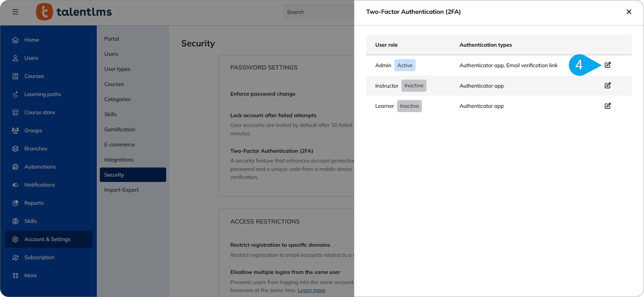Open the Course store section
644x297 pixels.
point(39,112)
